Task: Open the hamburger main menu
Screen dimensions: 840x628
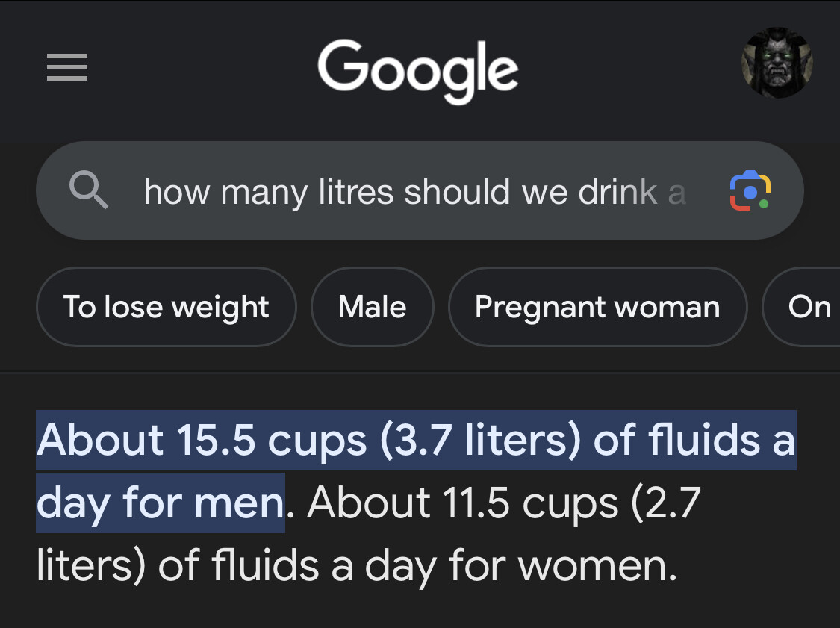Action: coord(67,67)
